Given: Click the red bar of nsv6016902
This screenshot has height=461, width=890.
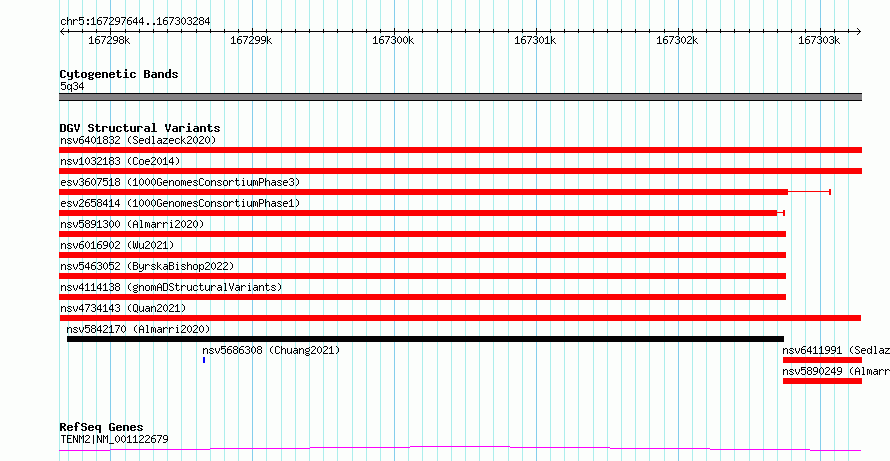Looking at the screenshot, I should 422,255.
